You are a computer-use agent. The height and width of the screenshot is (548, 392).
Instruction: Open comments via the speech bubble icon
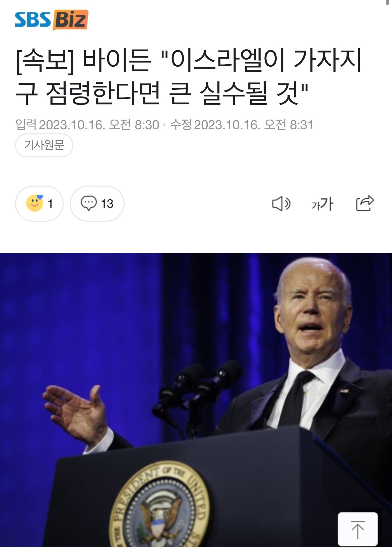pos(89,203)
